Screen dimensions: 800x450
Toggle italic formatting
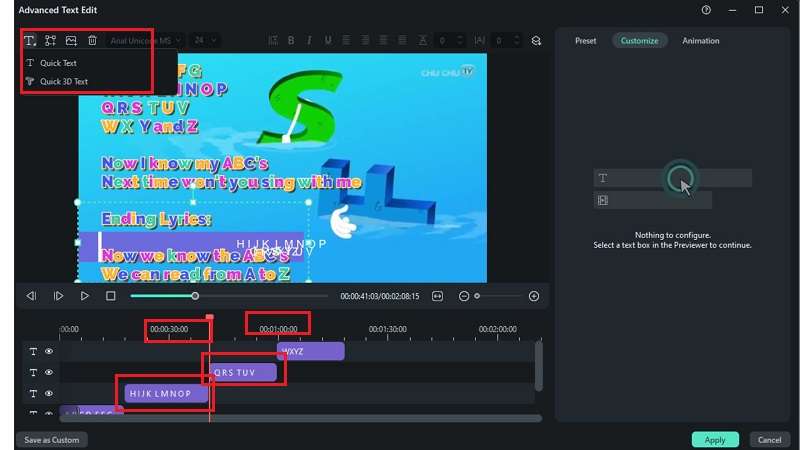click(309, 40)
